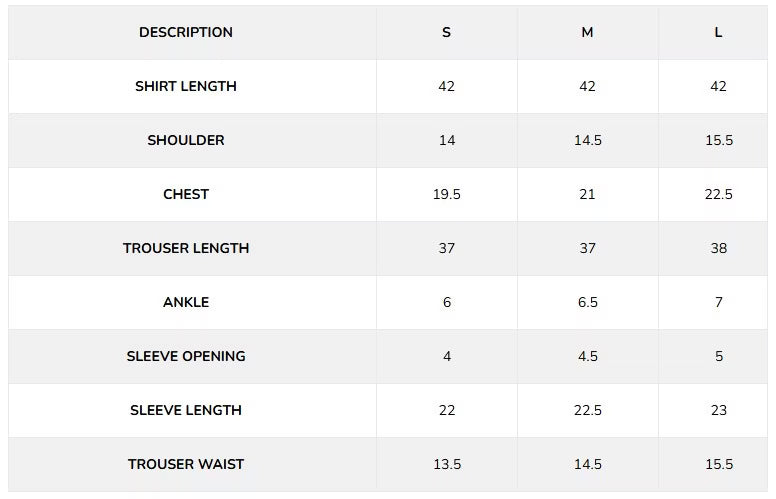Click trouser waist value 13.5
Image resolution: width=776 pixels, height=499 pixels.
[447, 464]
